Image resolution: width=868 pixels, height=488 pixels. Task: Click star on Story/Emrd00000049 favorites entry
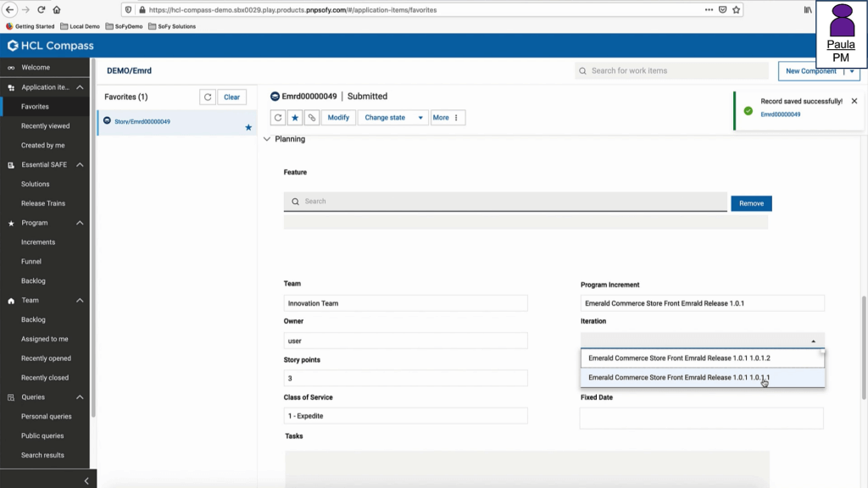pyautogui.click(x=248, y=127)
